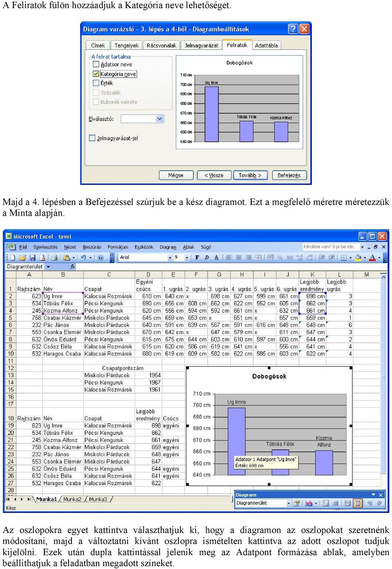Click the Increase Indent icon
The image size is (392, 569).
(331, 257)
